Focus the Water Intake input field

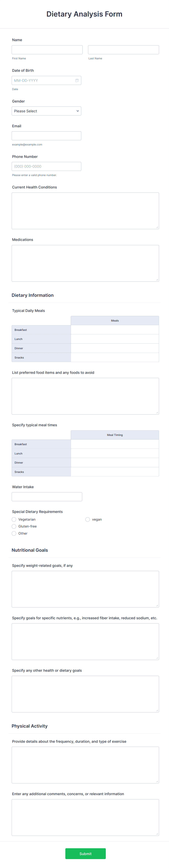click(47, 496)
